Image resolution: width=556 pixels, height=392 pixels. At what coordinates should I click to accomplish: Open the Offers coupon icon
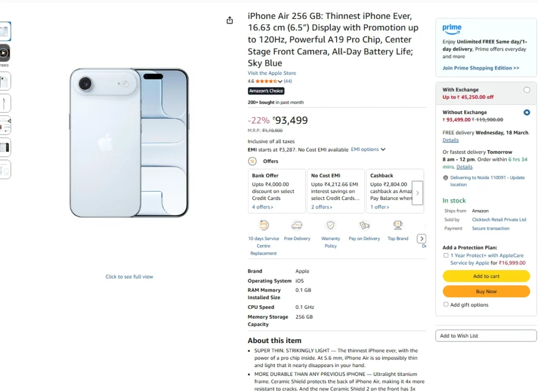click(x=251, y=161)
